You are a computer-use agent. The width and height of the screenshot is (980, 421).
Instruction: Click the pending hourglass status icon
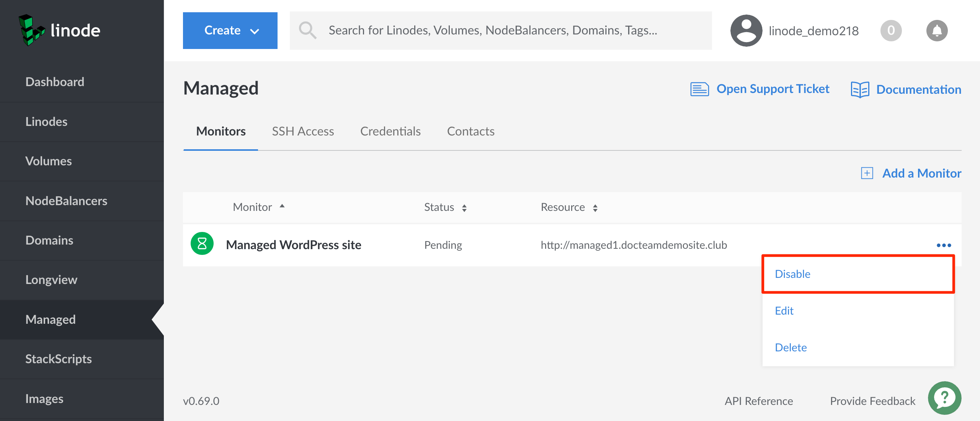point(202,244)
